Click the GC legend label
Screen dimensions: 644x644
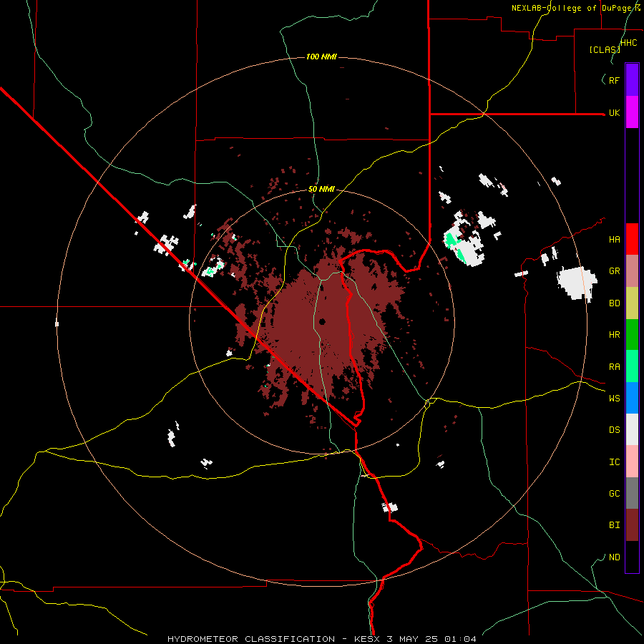pyautogui.click(x=614, y=494)
